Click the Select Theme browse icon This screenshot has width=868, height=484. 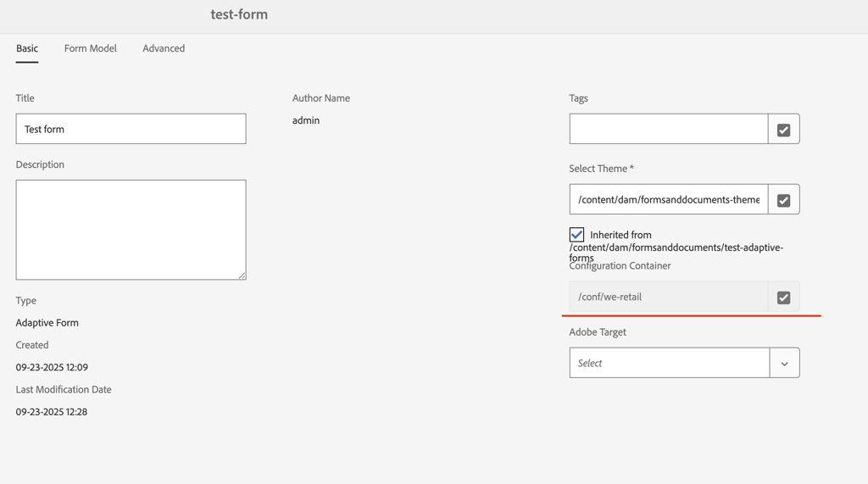point(783,200)
